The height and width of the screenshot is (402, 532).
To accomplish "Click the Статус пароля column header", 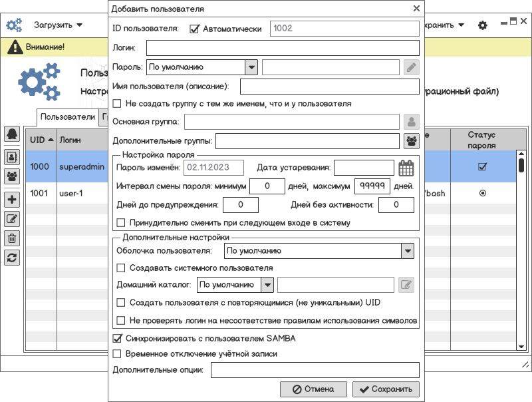I will coord(482,140).
